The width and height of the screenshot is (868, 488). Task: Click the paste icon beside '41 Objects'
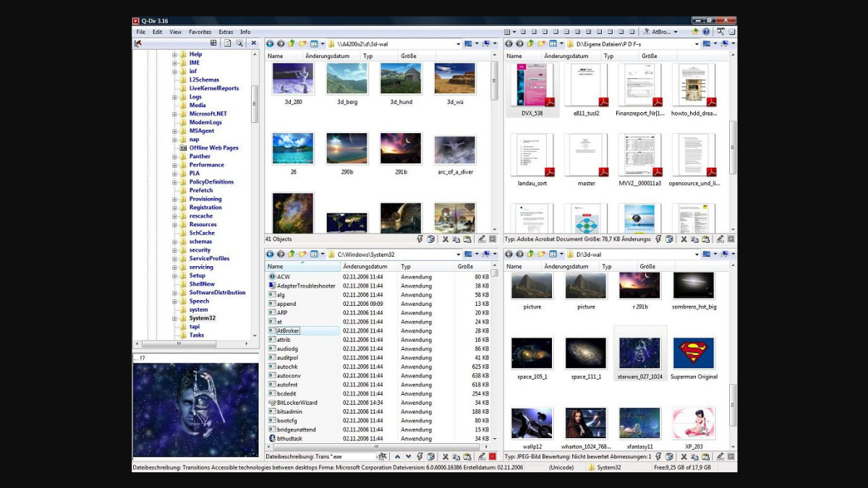tap(467, 239)
